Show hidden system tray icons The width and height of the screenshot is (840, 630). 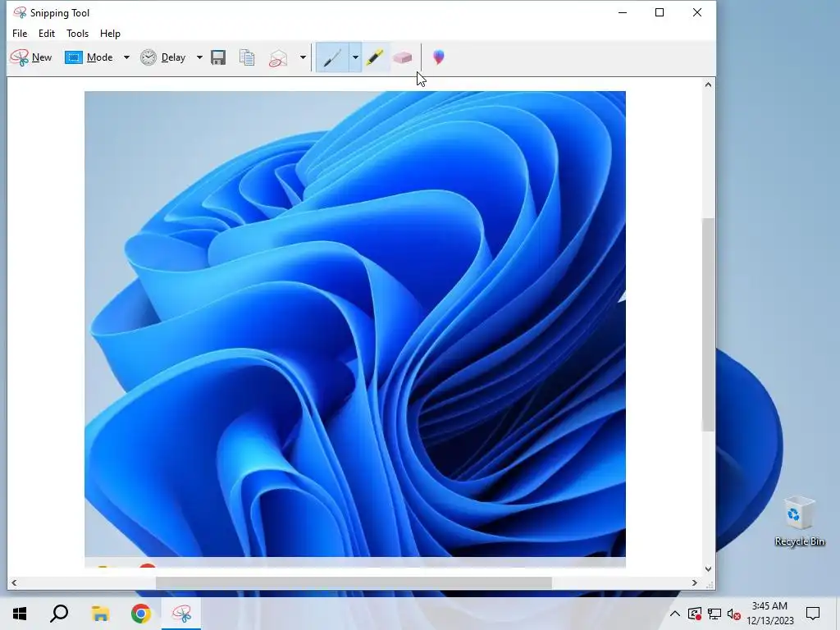(675, 614)
